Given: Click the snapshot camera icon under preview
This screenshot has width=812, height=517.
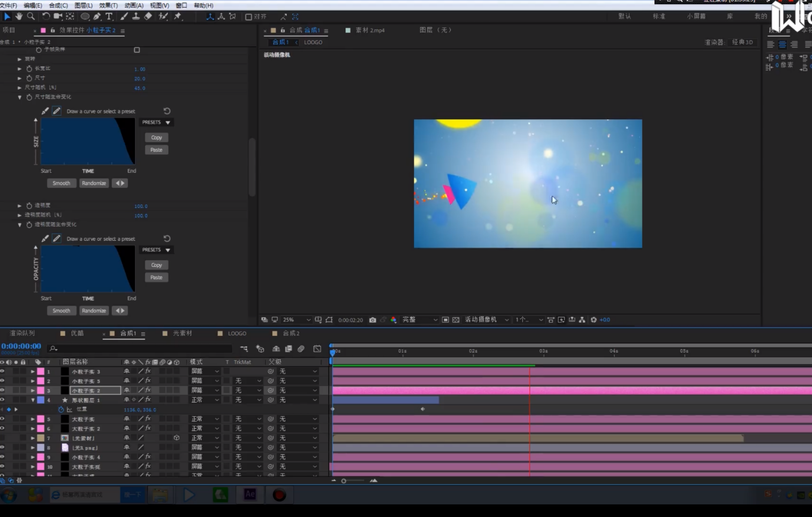Looking at the screenshot, I should tap(372, 320).
